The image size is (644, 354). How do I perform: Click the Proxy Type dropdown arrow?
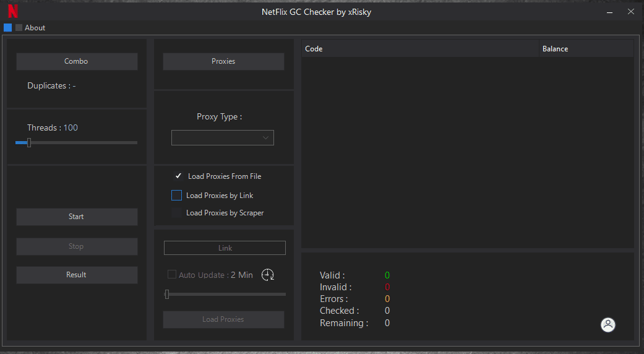[x=266, y=137]
